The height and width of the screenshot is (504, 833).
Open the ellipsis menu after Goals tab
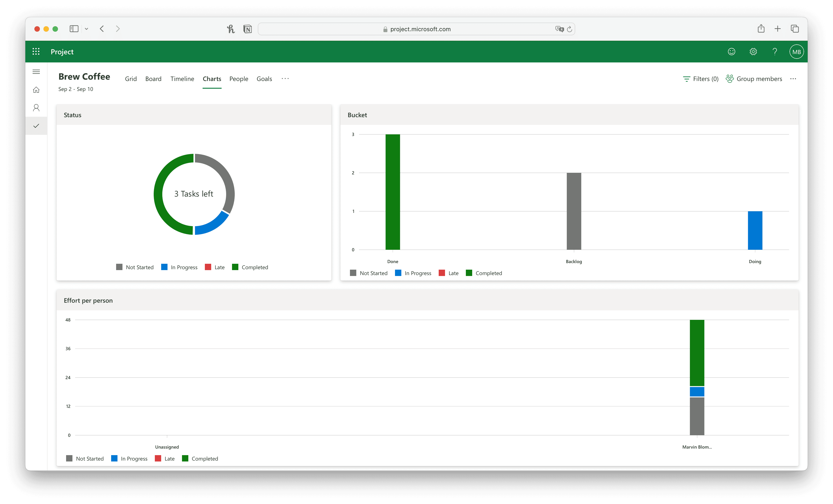pos(285,79)
